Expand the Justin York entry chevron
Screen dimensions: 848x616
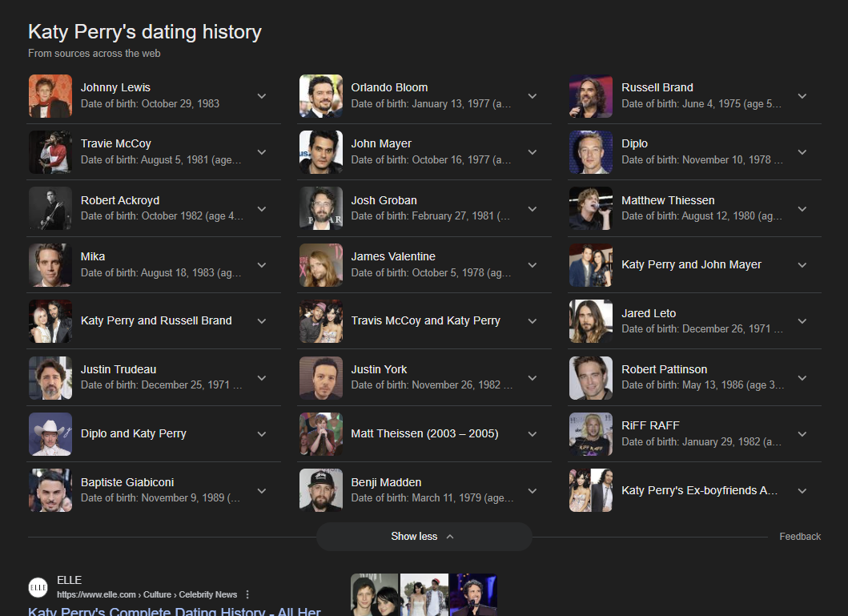(x=533, y=378)
